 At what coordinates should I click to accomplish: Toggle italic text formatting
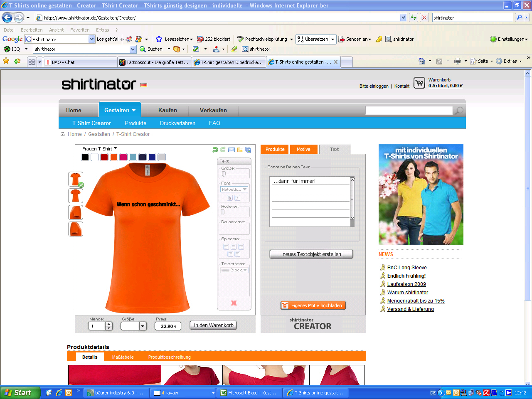(237, 198)
